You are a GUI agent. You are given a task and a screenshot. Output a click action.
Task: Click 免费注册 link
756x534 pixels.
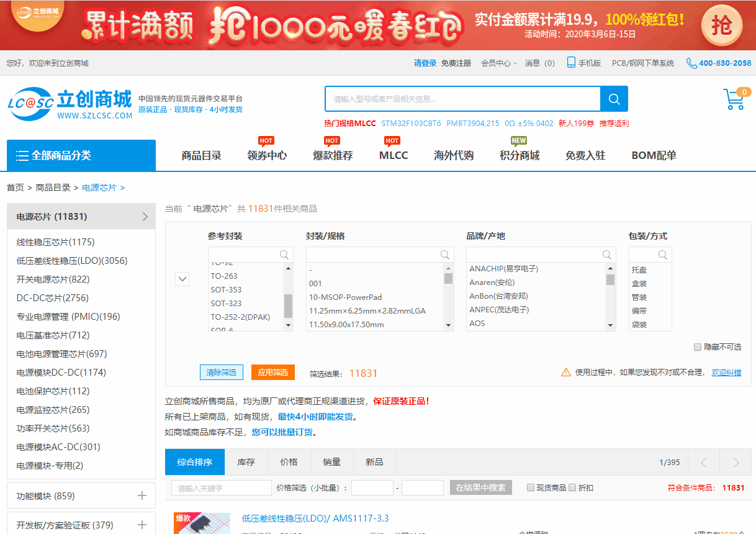(456, 63)
